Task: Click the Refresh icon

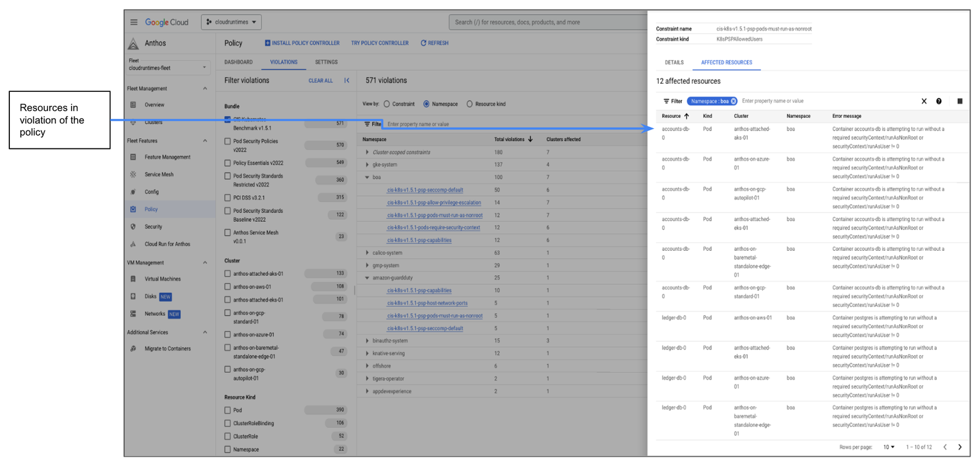Action: [x=423, y=43]
